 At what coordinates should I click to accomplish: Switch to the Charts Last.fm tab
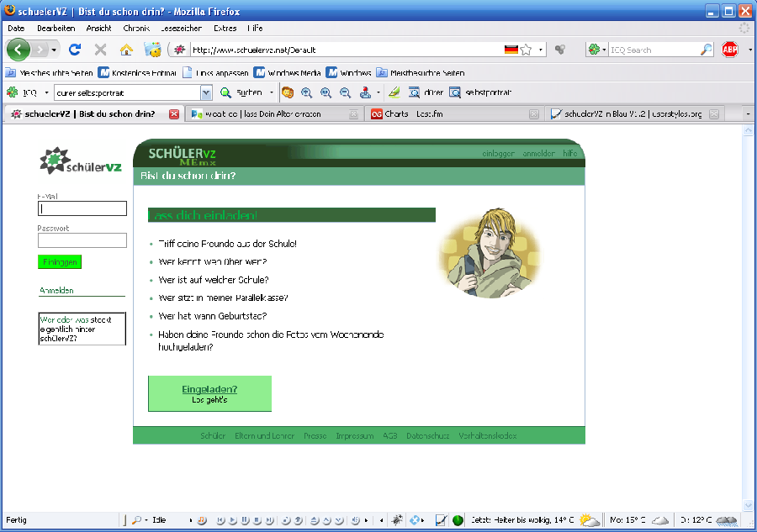(x=453, y=113)
